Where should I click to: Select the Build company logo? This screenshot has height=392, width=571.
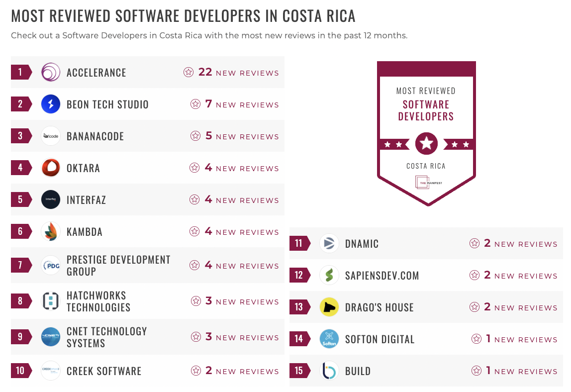pos(329,371)
